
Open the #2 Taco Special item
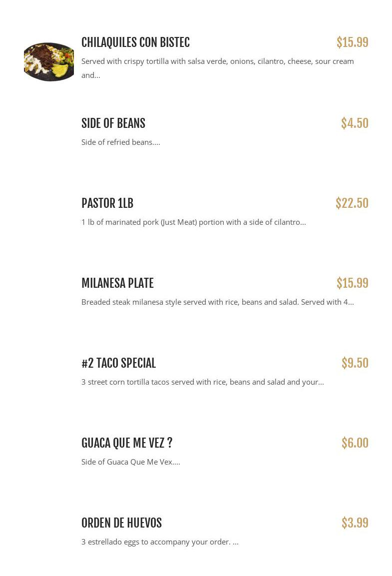pyautogui.click(x=118, y=363)
